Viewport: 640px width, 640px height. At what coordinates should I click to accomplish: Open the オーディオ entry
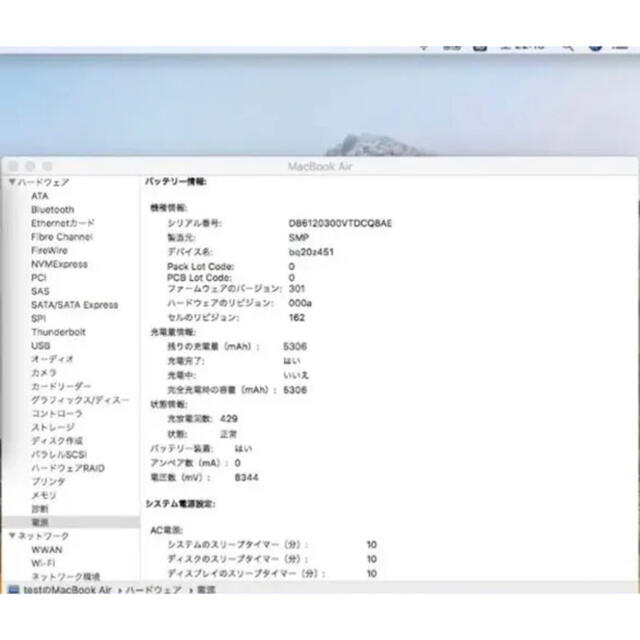[52, 359]
